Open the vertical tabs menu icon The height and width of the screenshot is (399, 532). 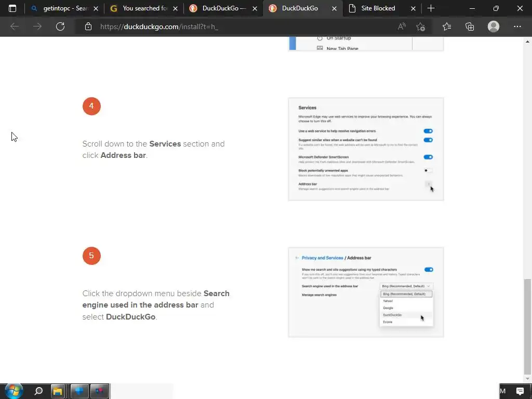coord(12,8)
